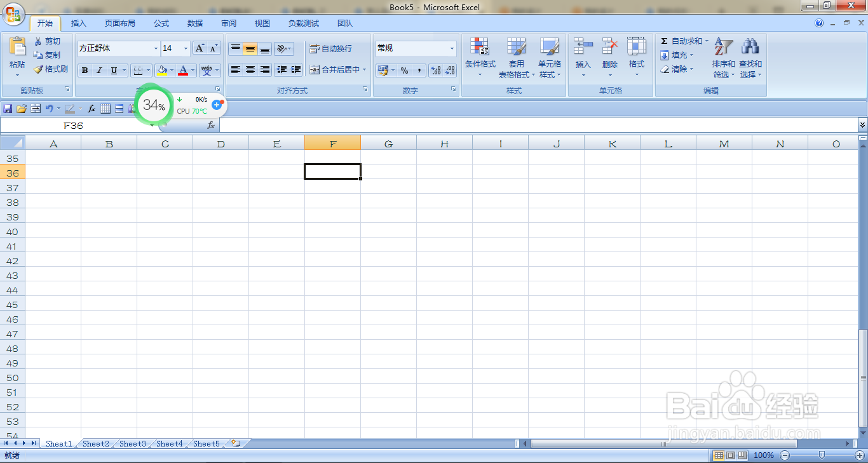868x463 pixels.
Task: Click AutoSum (自动求和)
Action: (x=684, y=41)
